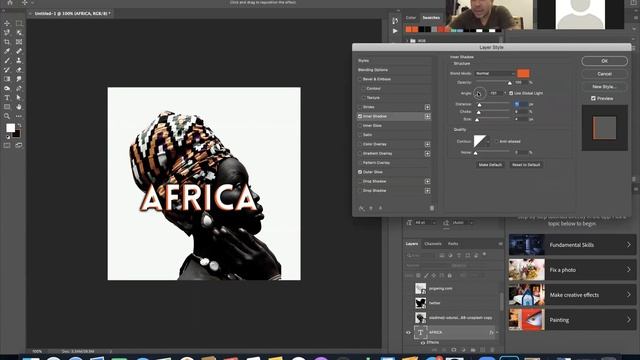The image size is (640, 360).
Task: Select the Zoom magnifier tool
Action: click(7, 116)
